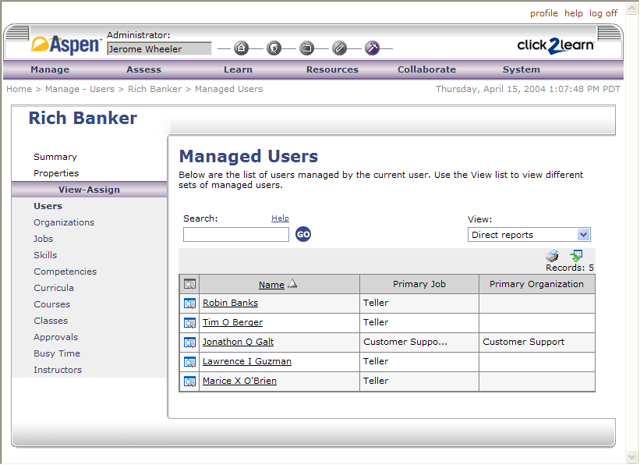Click the Rich Banker breadcrumb
The width and height of the screenshot is (640, 465).
[155, 89]
